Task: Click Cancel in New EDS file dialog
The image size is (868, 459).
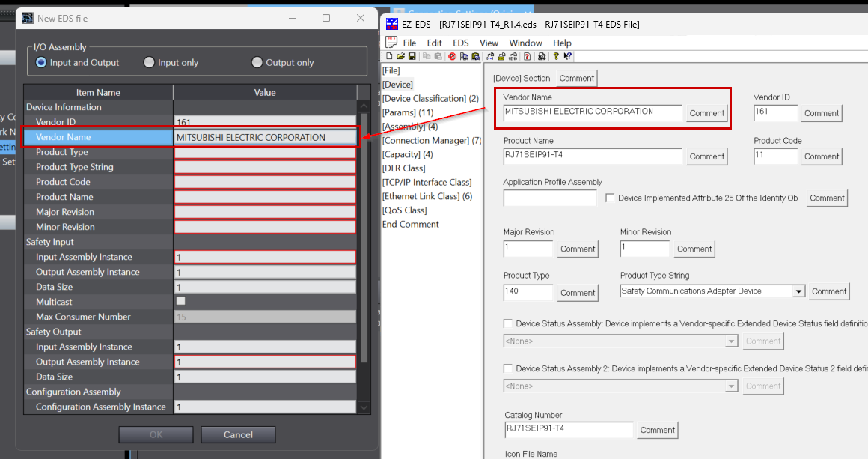Action: 238,434
